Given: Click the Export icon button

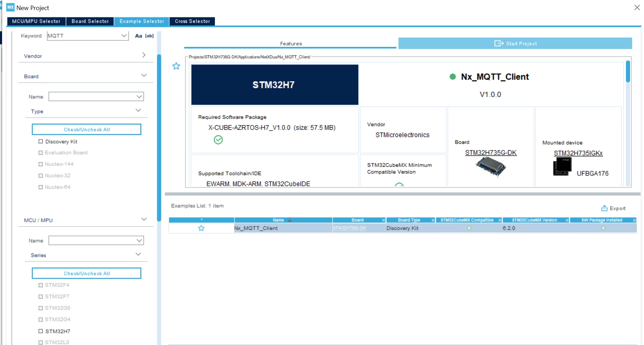Looking at the screenshot, I should 604,208.
